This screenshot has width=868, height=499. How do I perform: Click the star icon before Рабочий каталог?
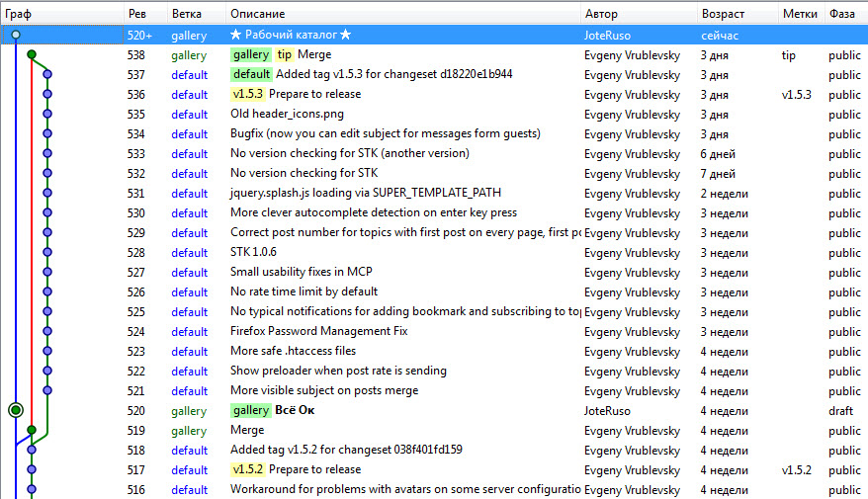[x=236, y=35]
